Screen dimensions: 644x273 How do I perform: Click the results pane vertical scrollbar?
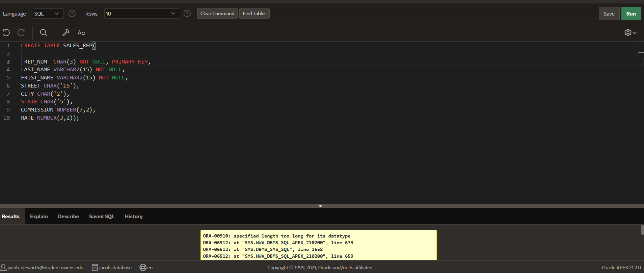[642, 230]
